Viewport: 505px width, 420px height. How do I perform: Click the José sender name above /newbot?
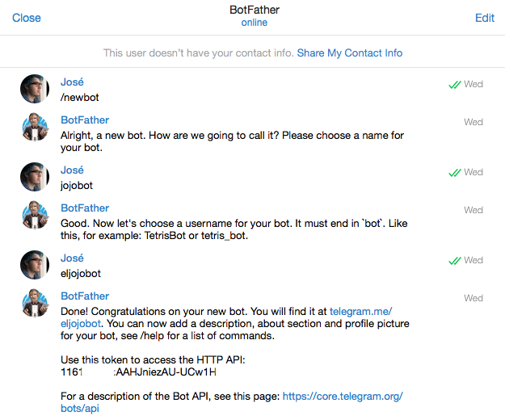click(72, 82)
